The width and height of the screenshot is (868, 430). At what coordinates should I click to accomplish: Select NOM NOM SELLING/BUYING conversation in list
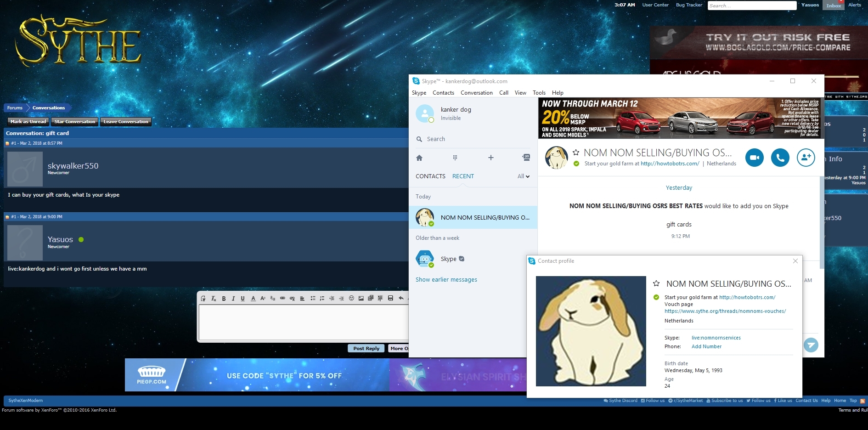pos(473,217)
